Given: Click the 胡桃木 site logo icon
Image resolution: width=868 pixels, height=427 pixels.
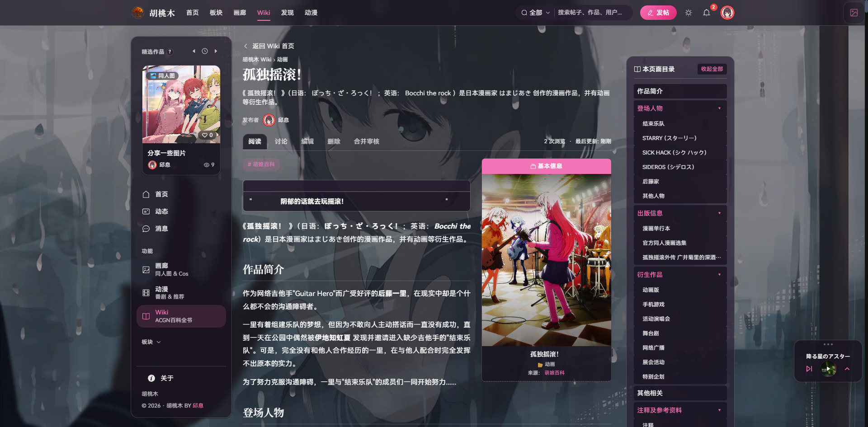Looking at the screenshot, I should [x=138, y=13].
